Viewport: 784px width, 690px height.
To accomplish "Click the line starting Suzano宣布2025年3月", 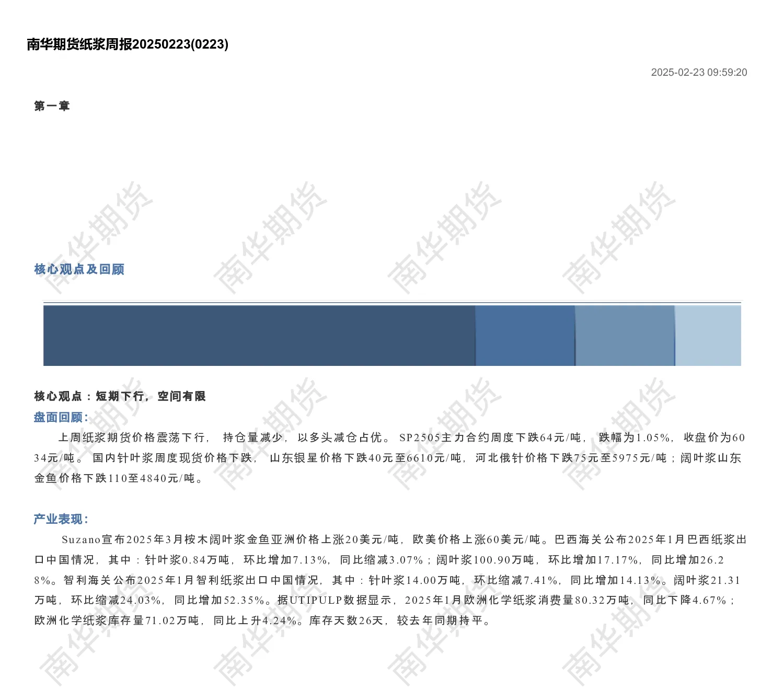I will (403, 539).
